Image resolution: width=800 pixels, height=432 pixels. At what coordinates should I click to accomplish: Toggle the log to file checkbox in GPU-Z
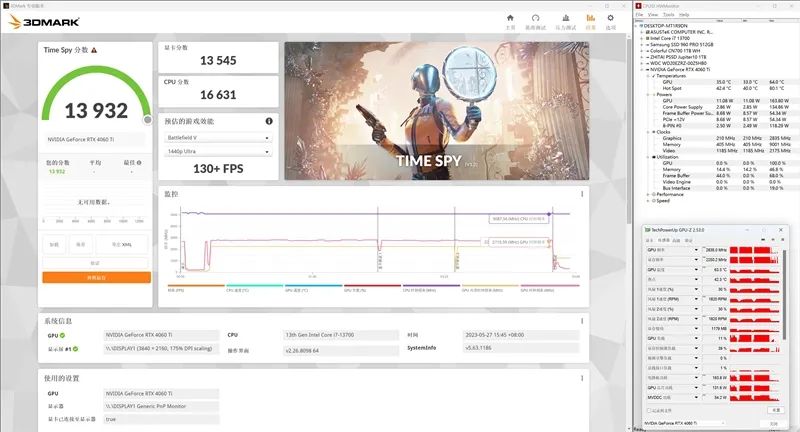[649, 410]
